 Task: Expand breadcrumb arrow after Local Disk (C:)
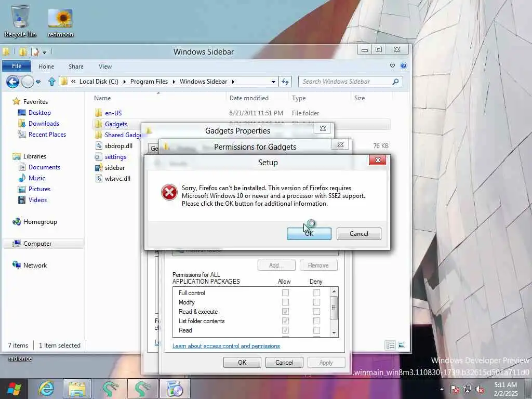125,82
